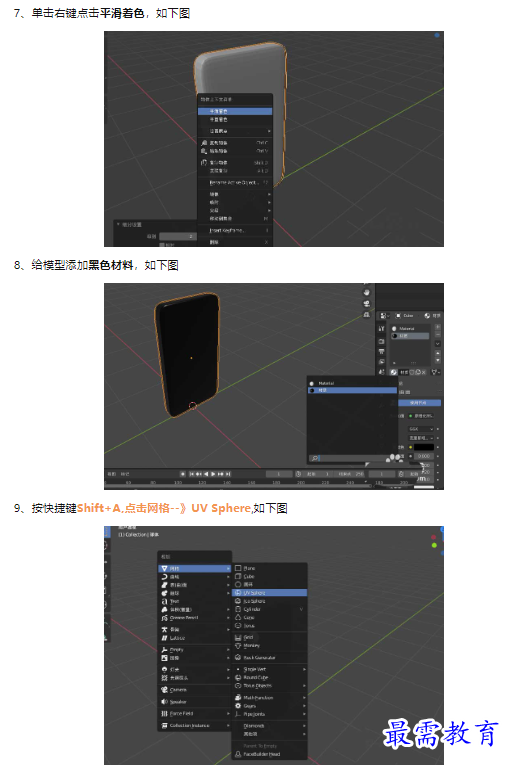Select the black material slot in list
This screenshot has width=507, height=765.
click(x=409, y=336)
